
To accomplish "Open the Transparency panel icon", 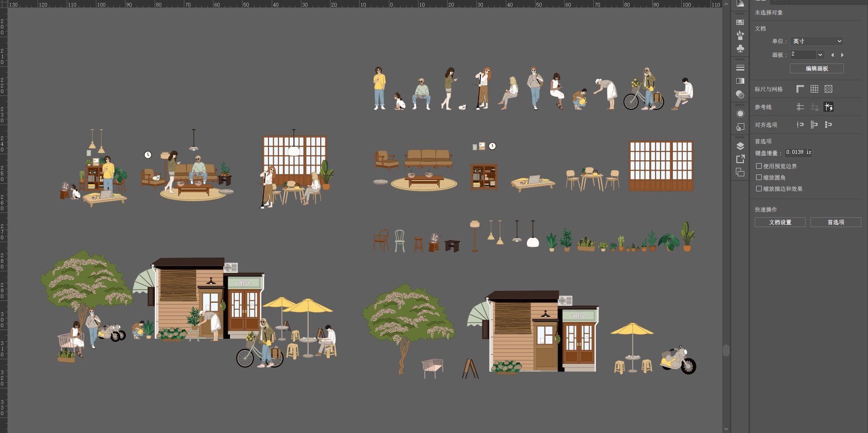I will coord(740,94).
